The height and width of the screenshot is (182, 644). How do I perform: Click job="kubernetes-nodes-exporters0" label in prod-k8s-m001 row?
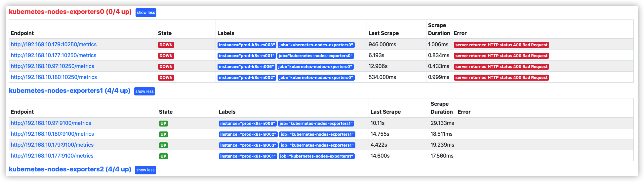click(316, 56)
